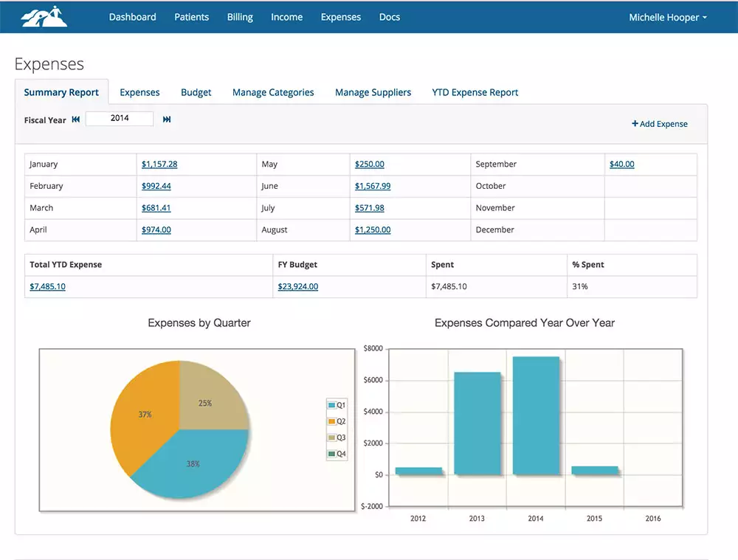Screen dimensions: 738x560
Task: Click the Fiscal Year input field
Action: (x=120, y=119)
